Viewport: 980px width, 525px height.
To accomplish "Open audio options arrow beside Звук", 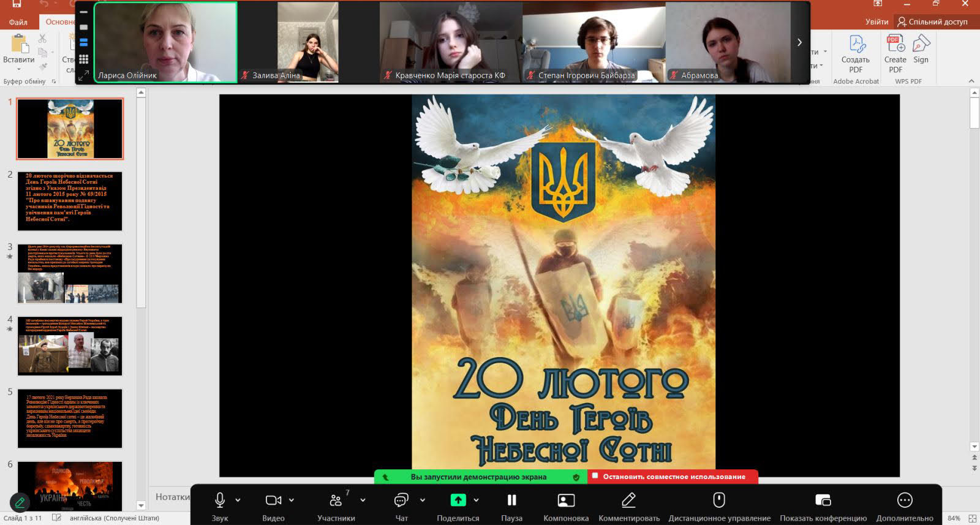I will pyautogui.click(x=238, y=500).
